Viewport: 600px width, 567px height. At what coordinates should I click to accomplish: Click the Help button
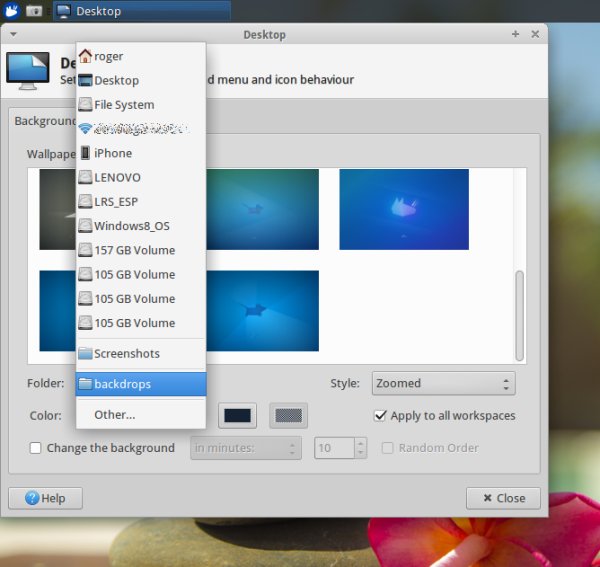45,498
